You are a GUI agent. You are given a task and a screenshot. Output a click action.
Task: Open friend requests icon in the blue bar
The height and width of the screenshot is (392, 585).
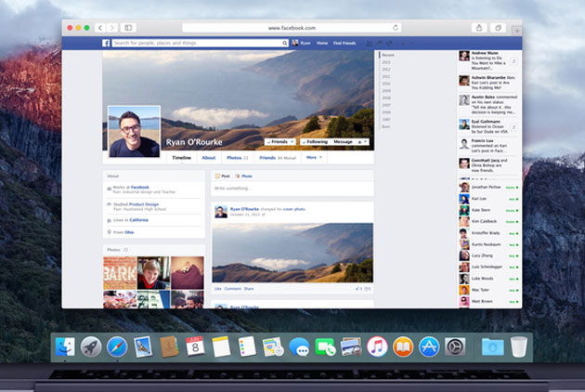pyautogui.click(x=369, y=44)
